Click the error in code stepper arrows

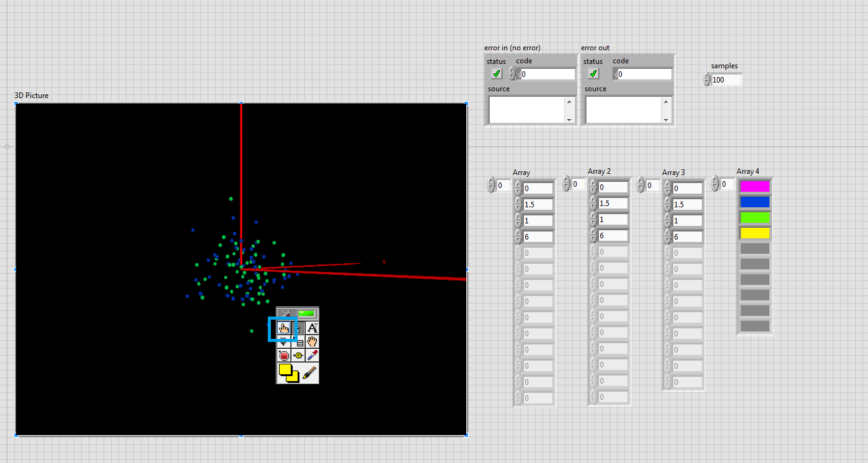tap(512, 74)
